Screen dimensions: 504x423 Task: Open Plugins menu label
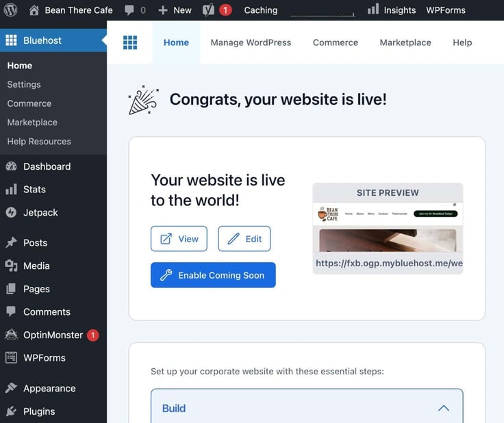click(x=39, y=411)
